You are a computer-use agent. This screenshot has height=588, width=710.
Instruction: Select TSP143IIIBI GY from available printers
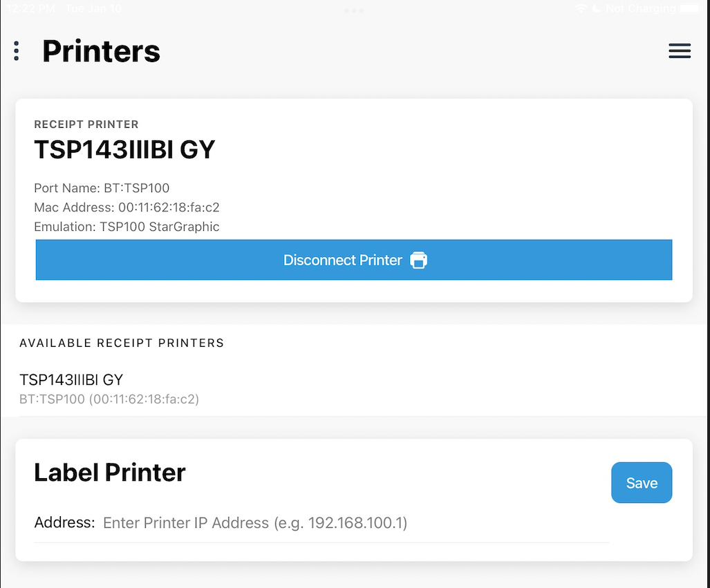coord(72,379)
